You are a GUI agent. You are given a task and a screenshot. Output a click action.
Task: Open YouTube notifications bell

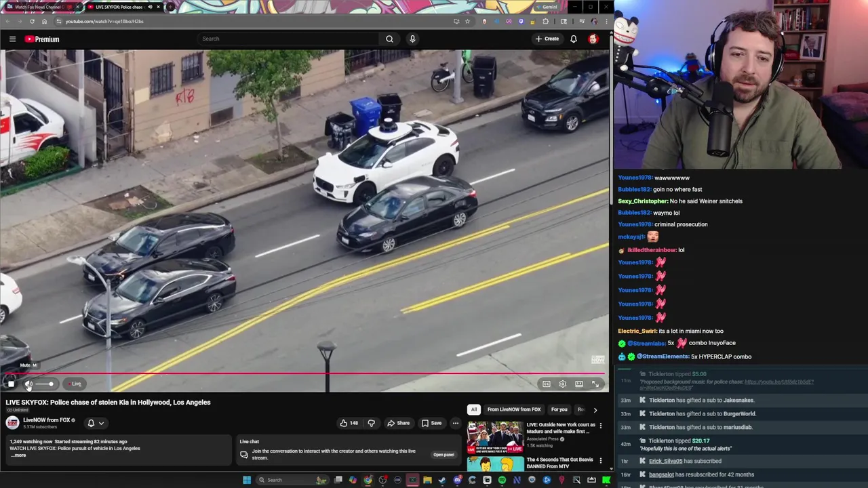(574, 39)
